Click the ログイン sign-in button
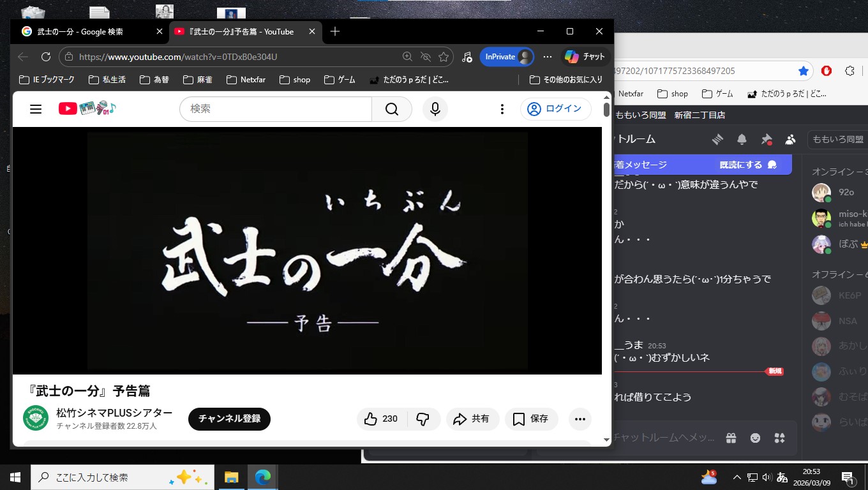The width and height of the screenshot is (868, 490). pos(555,109)
